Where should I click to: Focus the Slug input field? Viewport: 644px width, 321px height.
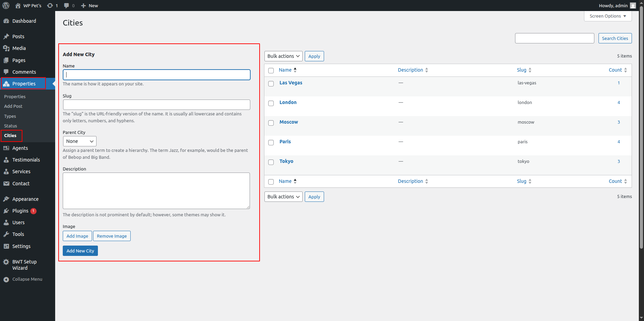point(157,105)
